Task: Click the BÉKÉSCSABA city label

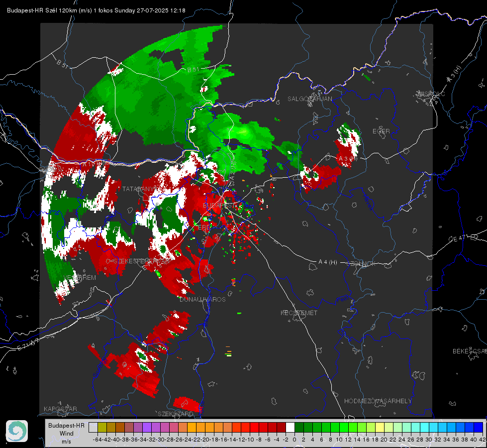Action: tap(470, 351)
